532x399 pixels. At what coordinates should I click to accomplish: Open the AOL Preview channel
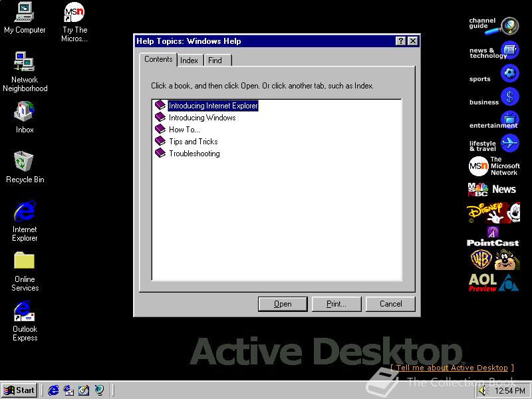pyautogui.click(x=493, y=283)
